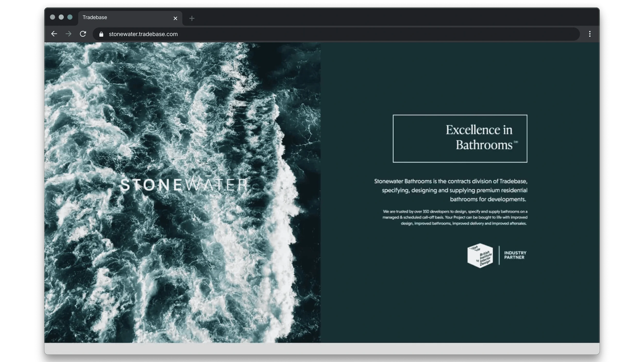Click the grey bar below the page
Viewport: 644px width, 362px height.
322,348
